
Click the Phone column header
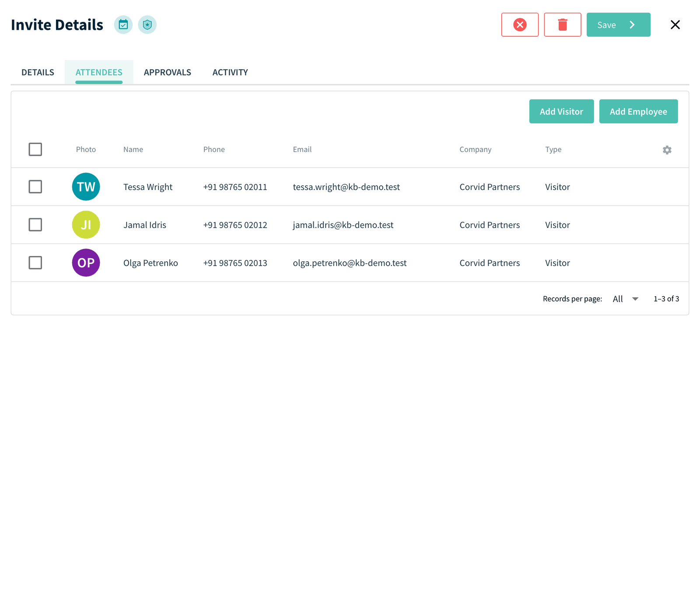214,150
